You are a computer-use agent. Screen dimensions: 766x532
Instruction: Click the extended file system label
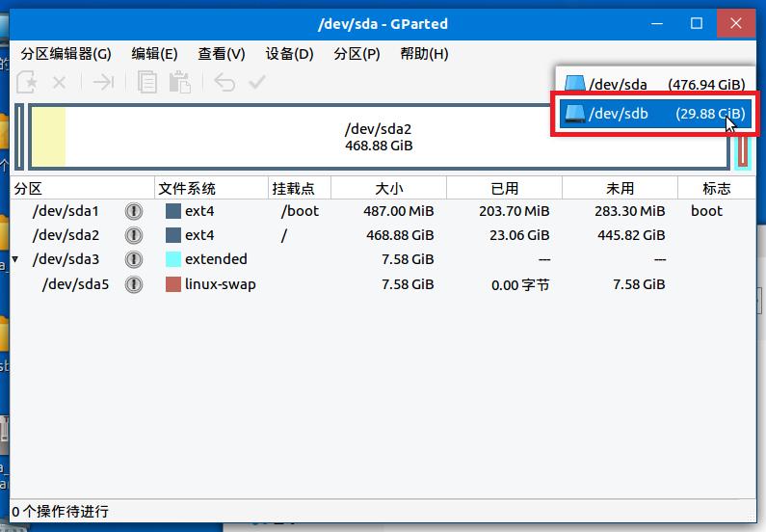(216, 259)
